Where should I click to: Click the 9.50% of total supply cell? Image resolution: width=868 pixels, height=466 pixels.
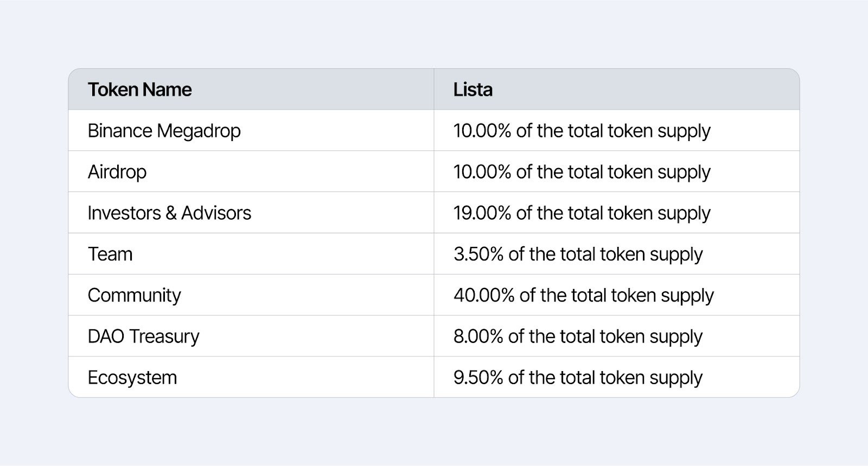(x=578, y=378)
